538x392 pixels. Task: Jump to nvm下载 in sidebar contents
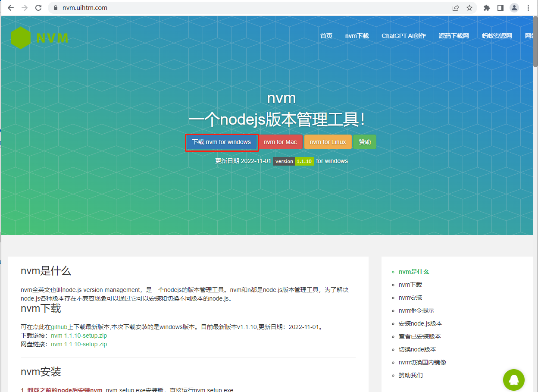[x=410, y=285]
